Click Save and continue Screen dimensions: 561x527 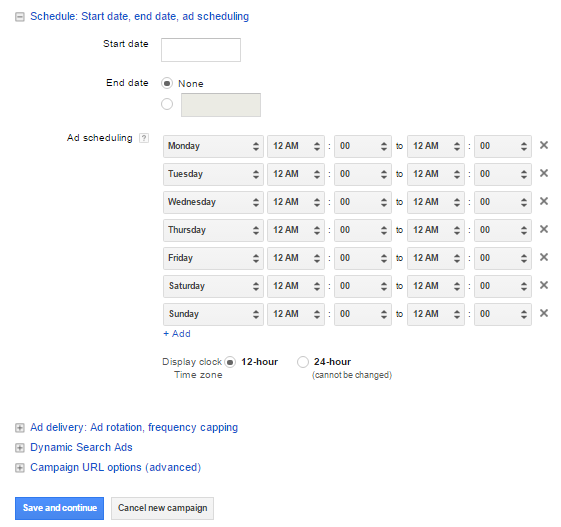coord(59,508)
